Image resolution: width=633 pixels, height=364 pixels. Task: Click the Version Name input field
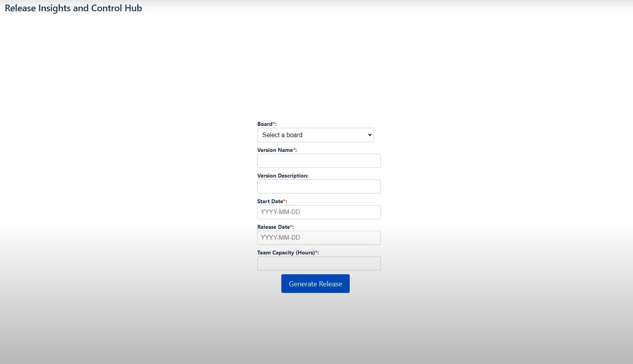[x=319, y=161]
